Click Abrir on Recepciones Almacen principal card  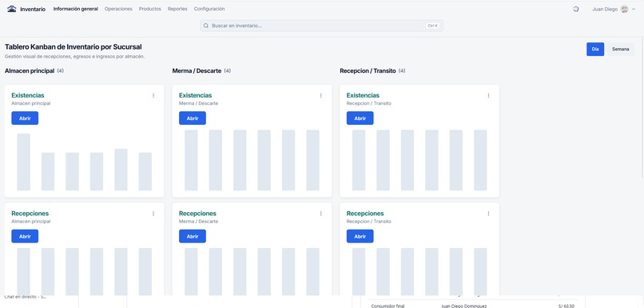25,236
